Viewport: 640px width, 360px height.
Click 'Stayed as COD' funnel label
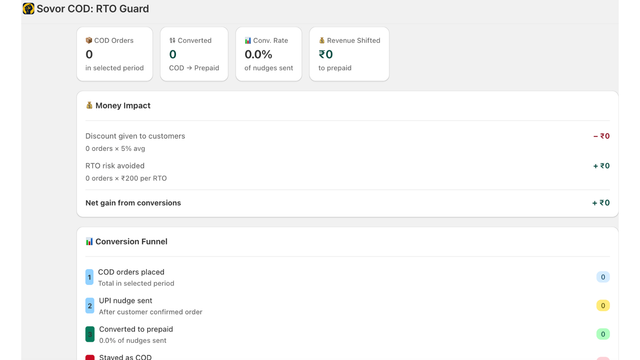[x=125, y=357]
